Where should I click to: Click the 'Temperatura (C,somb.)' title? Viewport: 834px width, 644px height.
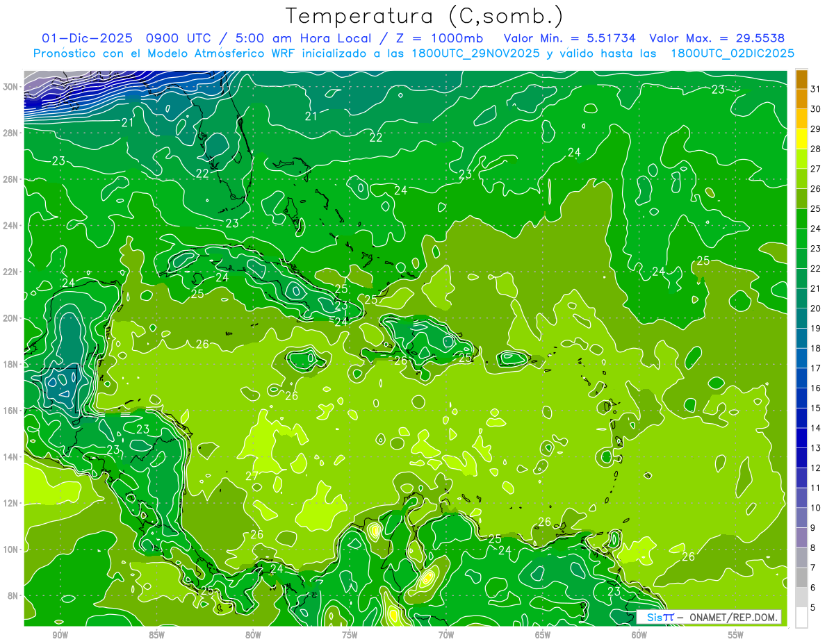[x=425, y=16]
